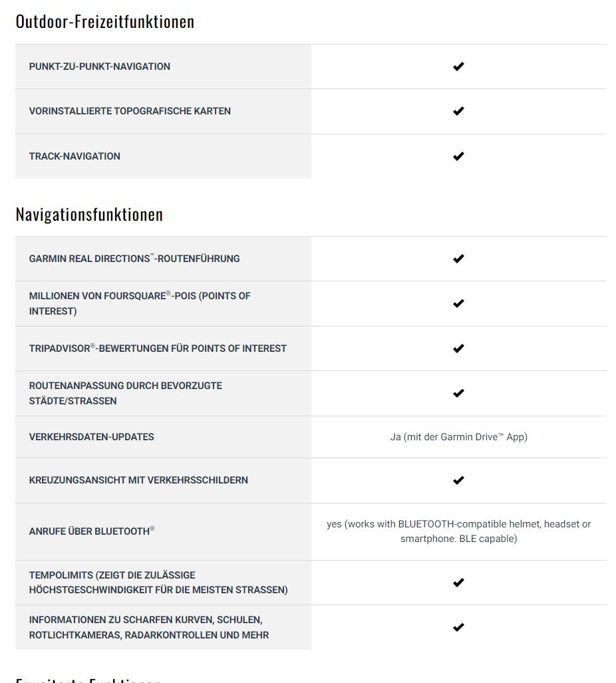Image resolution: width=616 pixels, height=683 pixels.
Task: Click the Garmin Real Directions-Routenführung label
Action: click(134, 259)
